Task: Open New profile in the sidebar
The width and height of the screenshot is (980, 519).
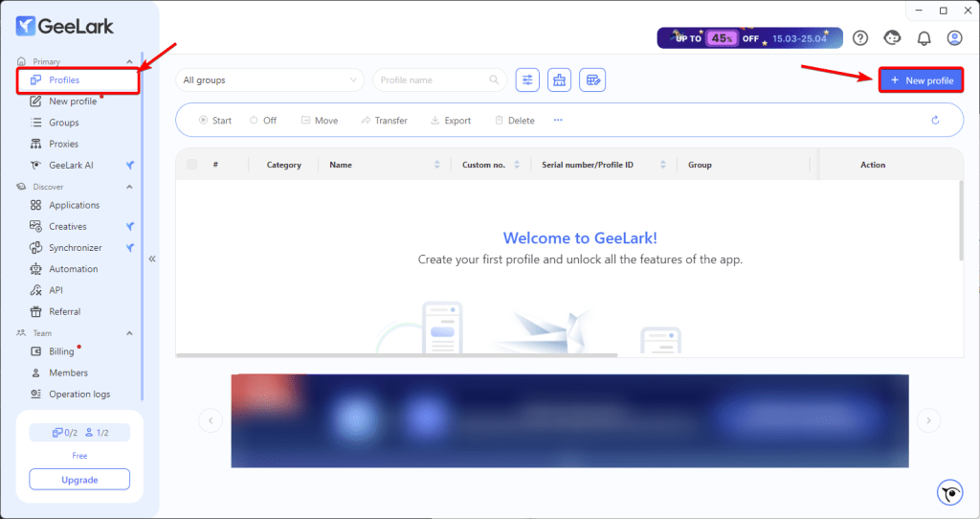Action: 73,102
